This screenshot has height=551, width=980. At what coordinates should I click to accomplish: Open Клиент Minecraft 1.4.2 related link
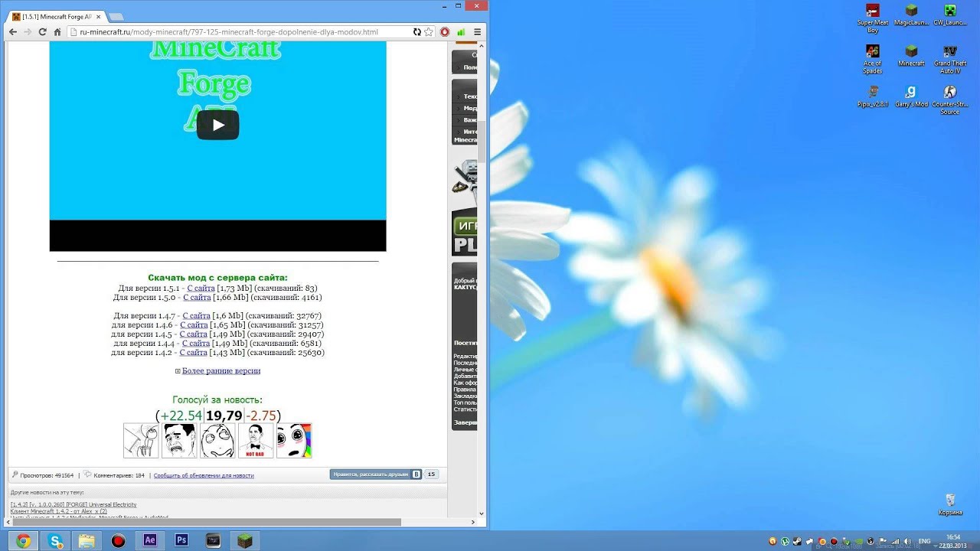59,511
